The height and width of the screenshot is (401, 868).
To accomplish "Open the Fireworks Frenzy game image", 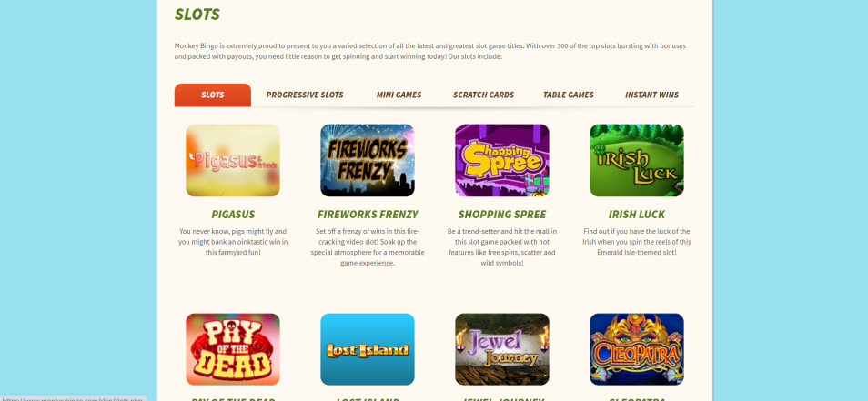I will [x=367, y=160].
